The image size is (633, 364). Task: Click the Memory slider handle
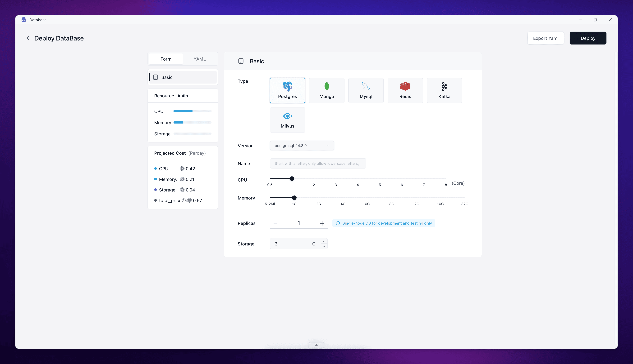click(294, 198)
